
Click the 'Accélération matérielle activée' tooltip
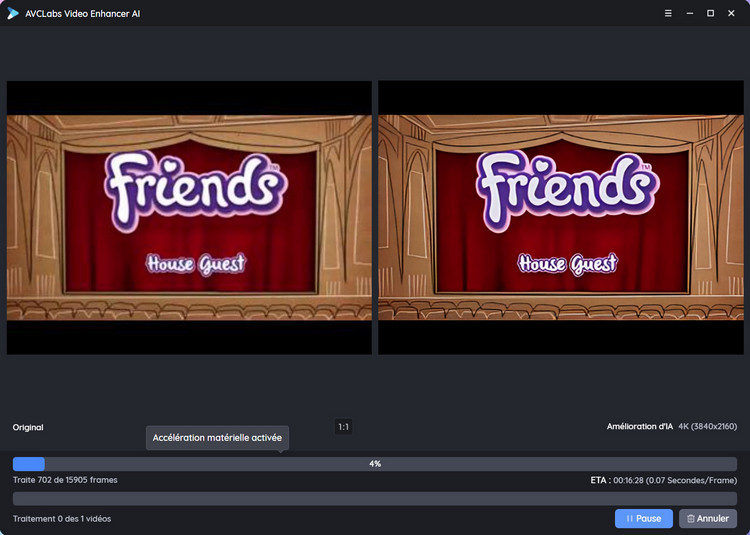tap(217, 438)
